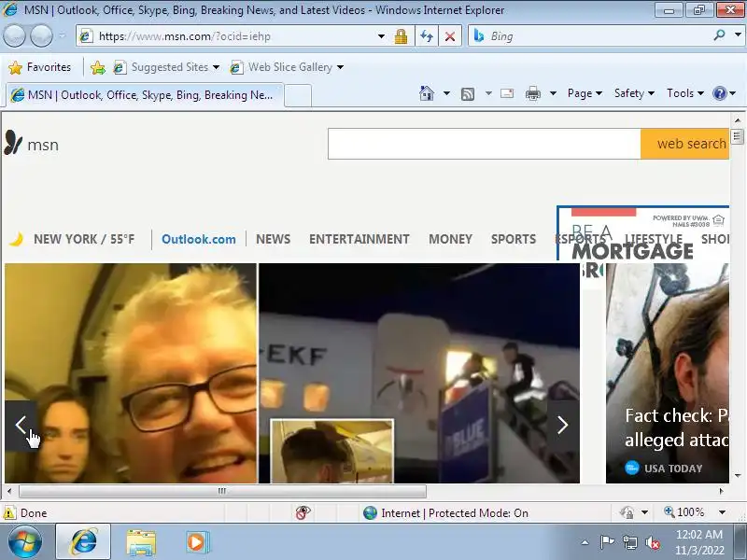Open the Tools menu
Image resolution: width=747 pixels, height=560 pixels.
685,93
